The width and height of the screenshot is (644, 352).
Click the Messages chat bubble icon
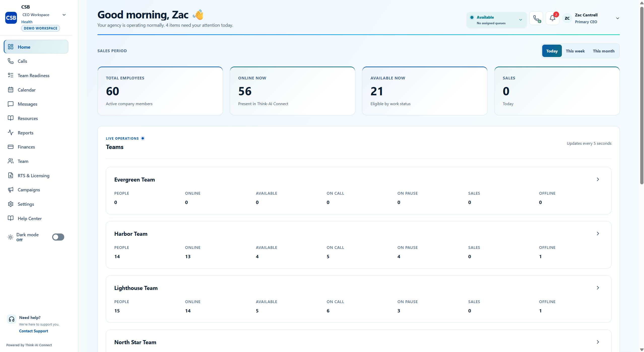pyautogui.click(x=11, y=104)
